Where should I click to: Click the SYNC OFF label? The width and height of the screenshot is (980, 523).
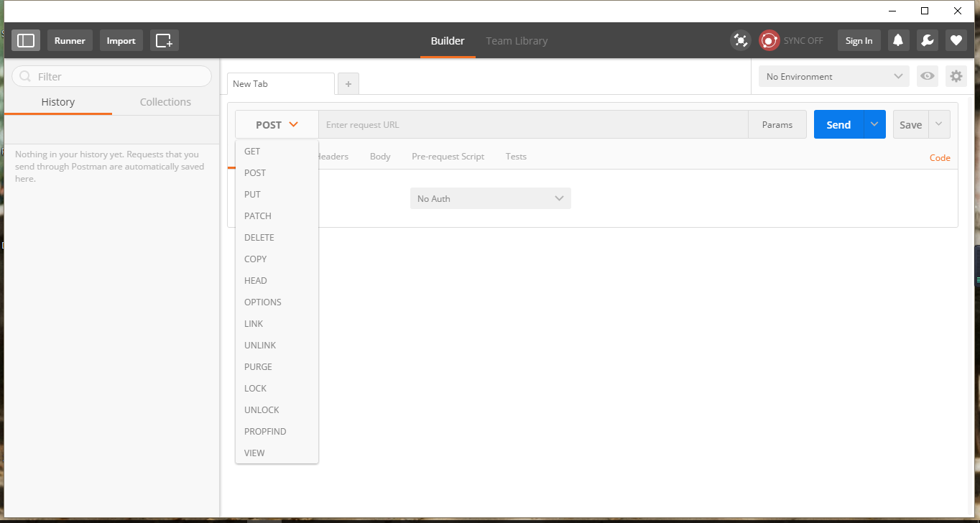pyautogui.click(x=803, y=41)
